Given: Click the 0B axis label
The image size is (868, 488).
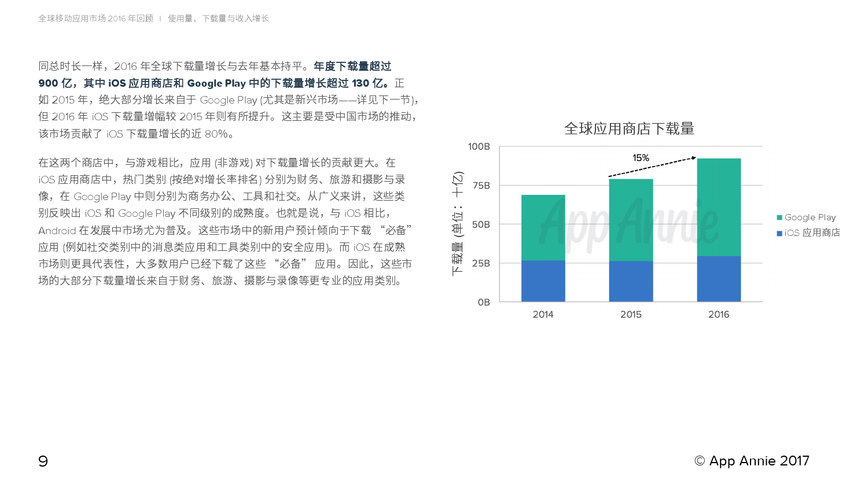Looking at the screenshot, I should click(x=484, y=302).
